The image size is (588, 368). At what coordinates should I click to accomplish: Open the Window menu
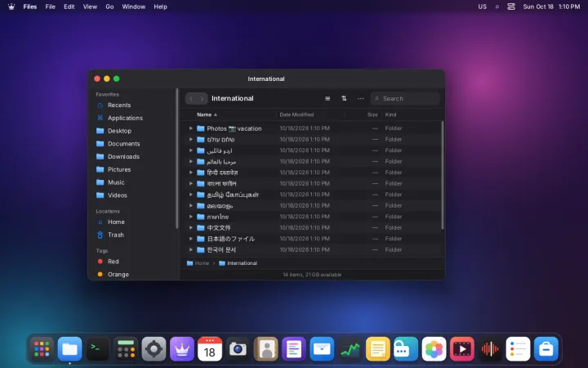[x=133, y=7]
